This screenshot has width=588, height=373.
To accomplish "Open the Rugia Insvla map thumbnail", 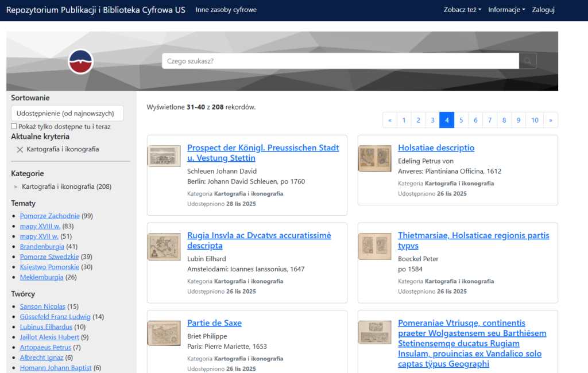I will [164, 247].
